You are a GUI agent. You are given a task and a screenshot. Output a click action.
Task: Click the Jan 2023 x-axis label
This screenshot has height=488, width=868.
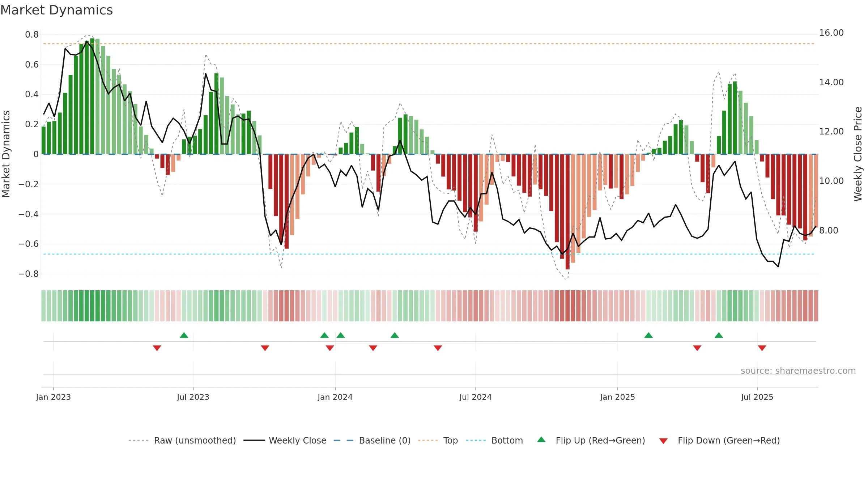coord(54,397)
